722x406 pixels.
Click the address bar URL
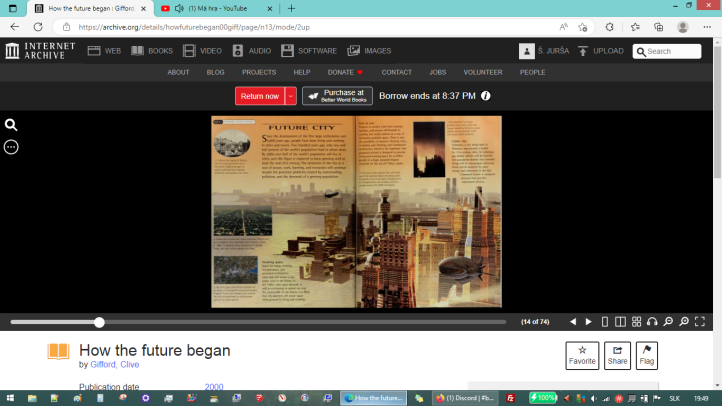[x=194, y=27]
